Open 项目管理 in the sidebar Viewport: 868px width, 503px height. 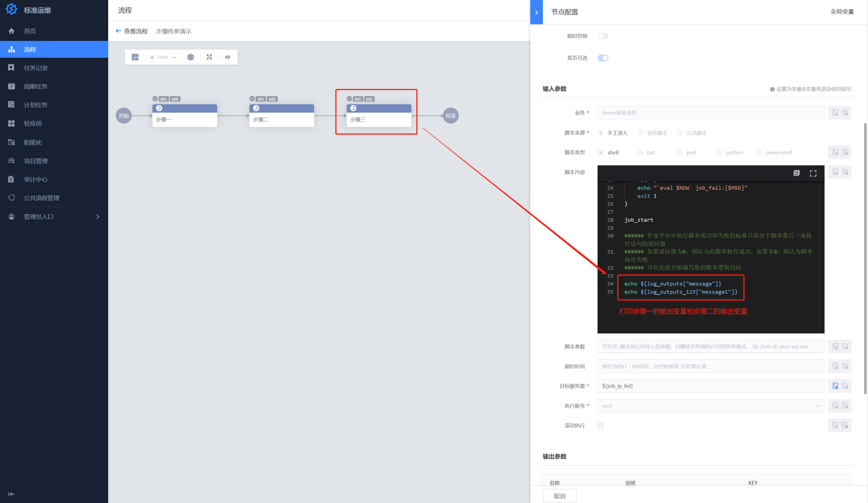point(36,161)
